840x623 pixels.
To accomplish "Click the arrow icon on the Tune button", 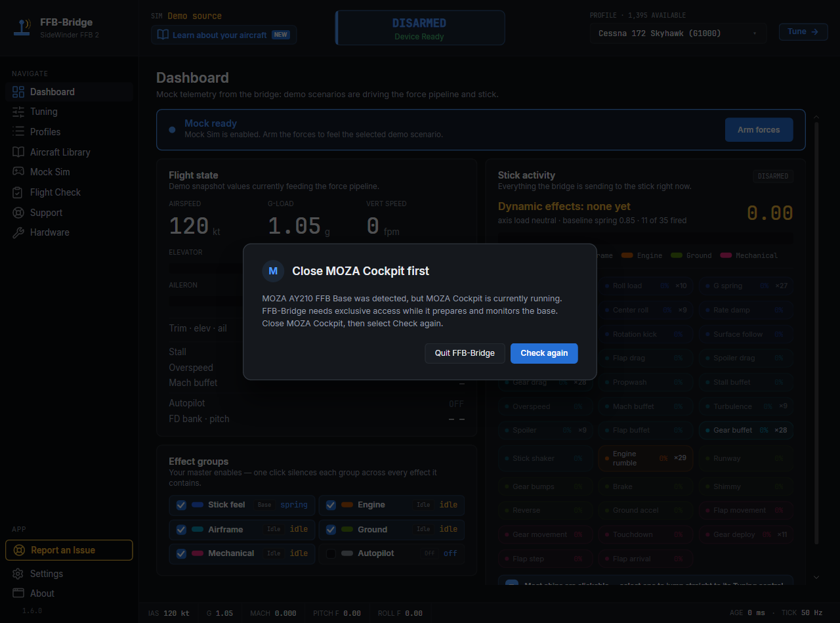I will click(814, 32).
